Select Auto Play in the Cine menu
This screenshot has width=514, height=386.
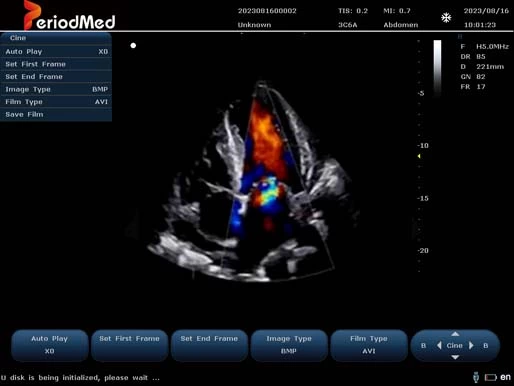click(x=56, y=52)
